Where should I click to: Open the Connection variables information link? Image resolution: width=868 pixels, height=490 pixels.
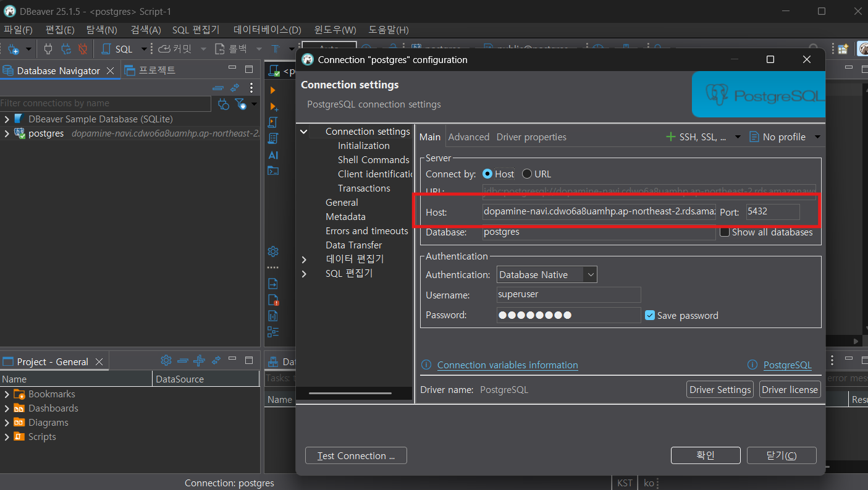click(x=508, y=365)
